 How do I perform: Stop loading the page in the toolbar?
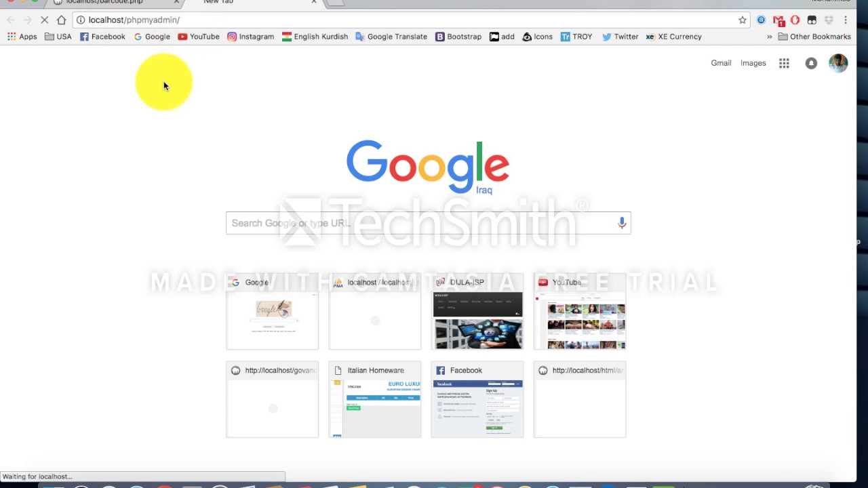(x=44, y=20)
